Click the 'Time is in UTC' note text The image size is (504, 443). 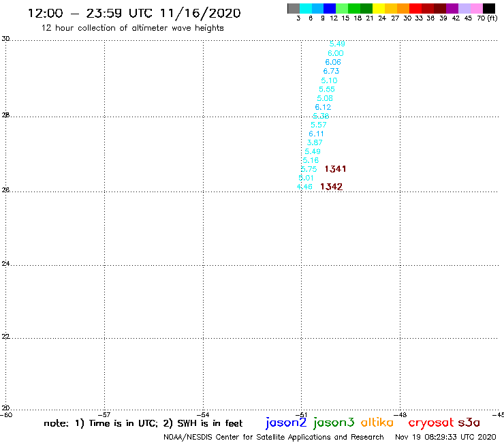tap(123, 423)
